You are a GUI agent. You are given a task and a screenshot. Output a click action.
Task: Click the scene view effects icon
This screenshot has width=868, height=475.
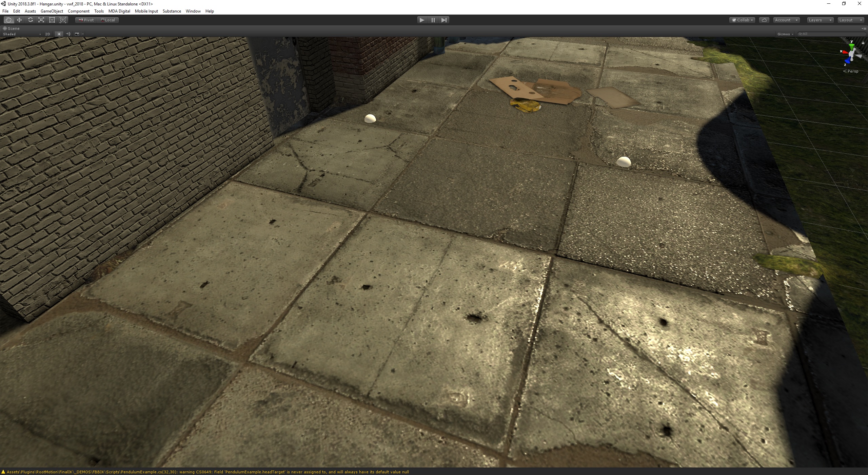pyautogui.click(x=77, y=34)
